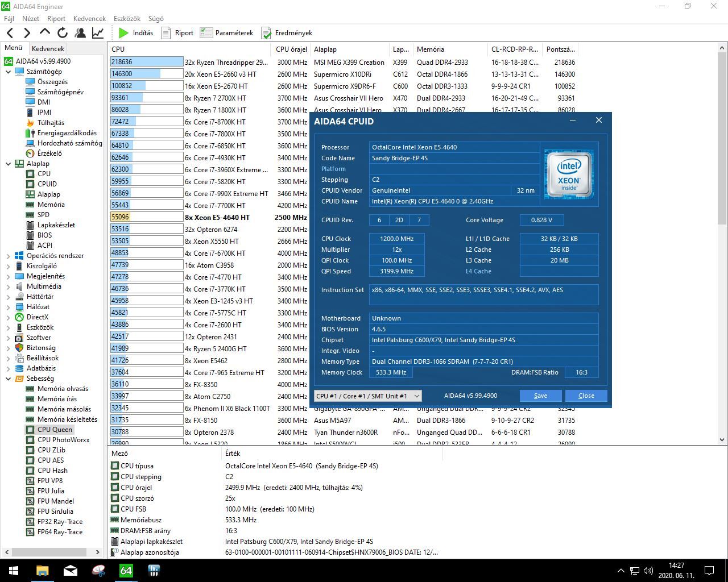The width and height of the screenshot is (728, 582).
Task: Select Memória olvasás benchmark
Action: pos(63,389)
